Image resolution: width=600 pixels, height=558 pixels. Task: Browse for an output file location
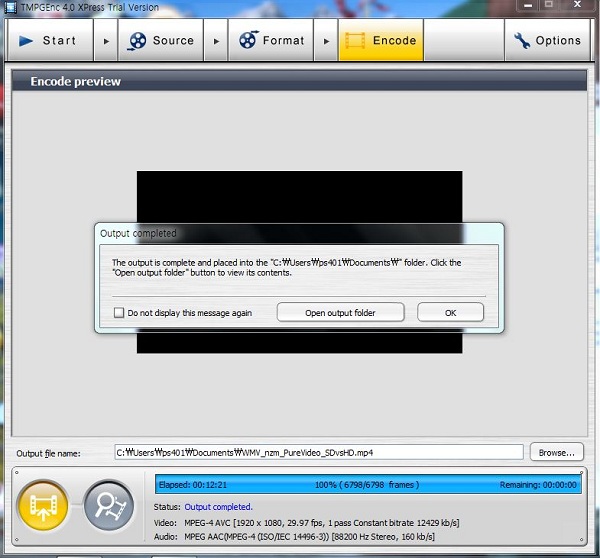pos(556,452)
